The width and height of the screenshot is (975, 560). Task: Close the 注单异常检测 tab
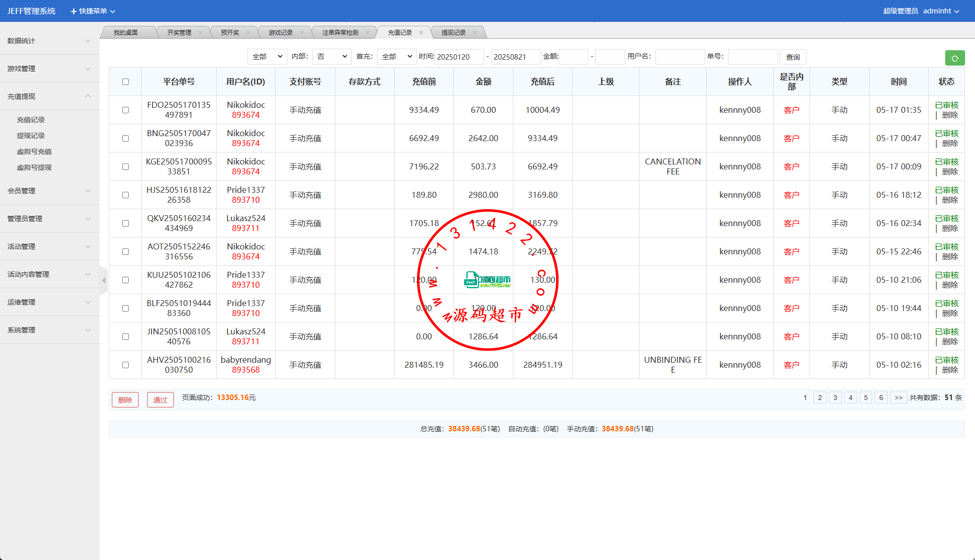pos(367,33)
